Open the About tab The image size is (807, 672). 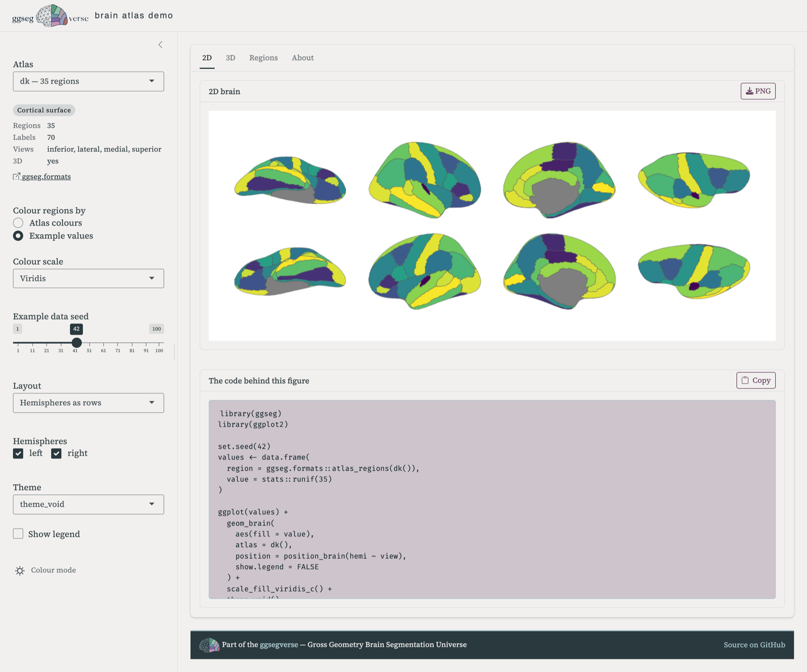coord(303,58)
